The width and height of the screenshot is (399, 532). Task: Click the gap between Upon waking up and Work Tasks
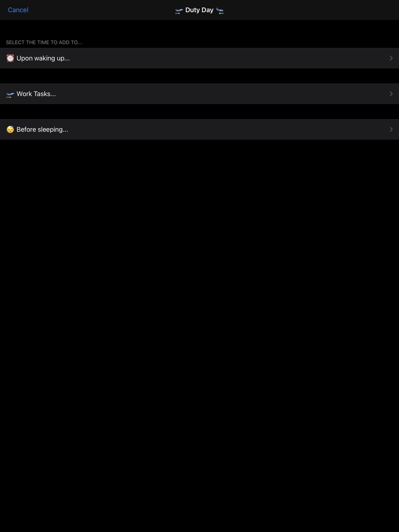coord(199,76)
